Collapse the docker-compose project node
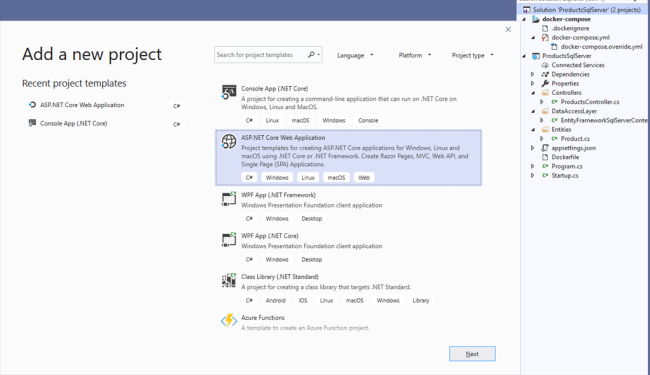This screenshot has height=375, width=650. [524, 19]
